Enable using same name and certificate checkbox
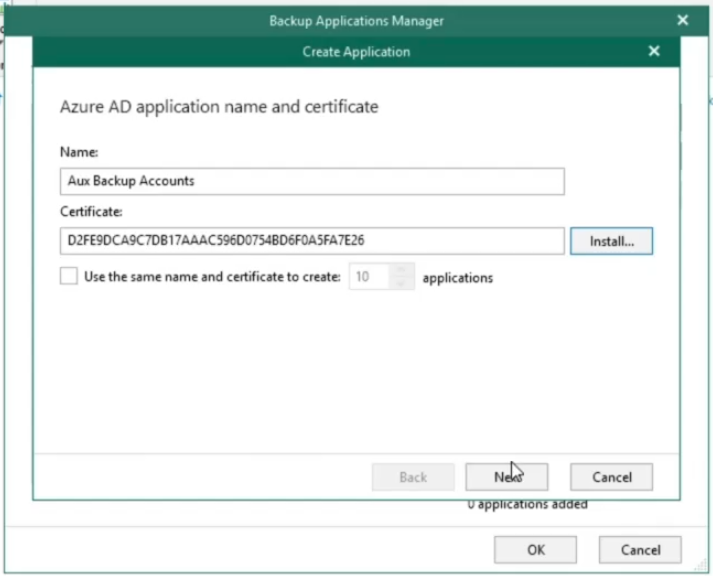 69,276
